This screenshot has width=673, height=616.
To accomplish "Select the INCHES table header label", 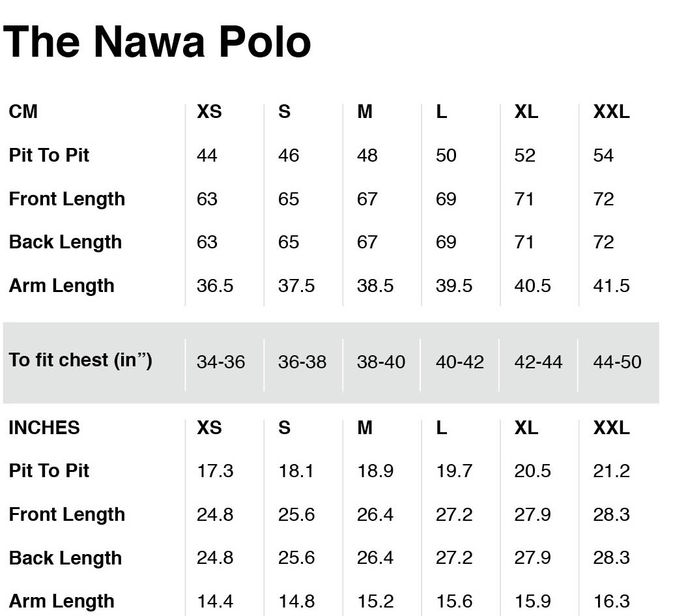I will coord(44,428).
